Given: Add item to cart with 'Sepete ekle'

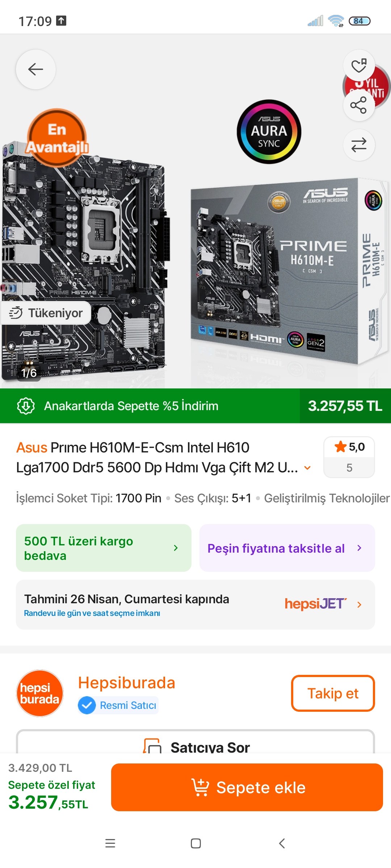Looking at the screenshot, I should 247,787.
